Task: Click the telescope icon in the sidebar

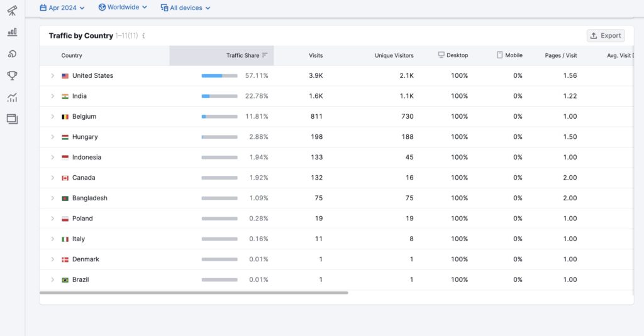Action: (x=12, y=11)
